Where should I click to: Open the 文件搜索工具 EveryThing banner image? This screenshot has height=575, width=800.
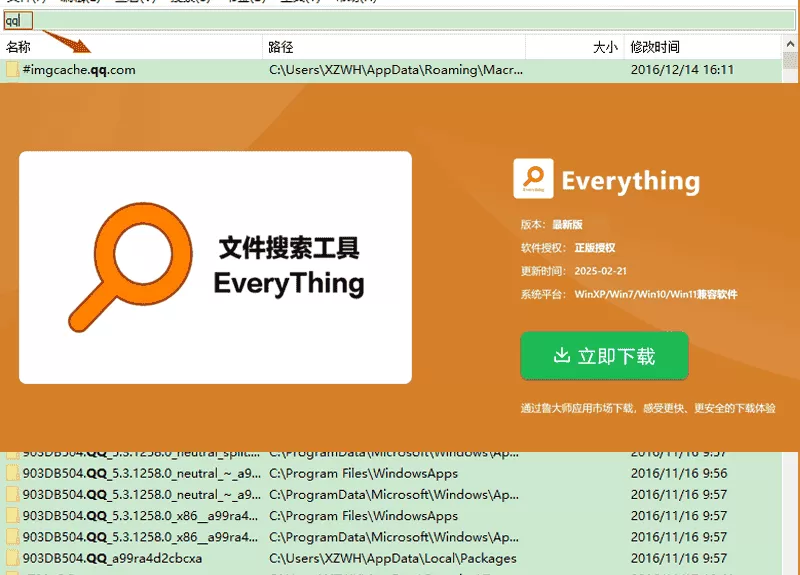pyautogui.click(x=215, y=267)
